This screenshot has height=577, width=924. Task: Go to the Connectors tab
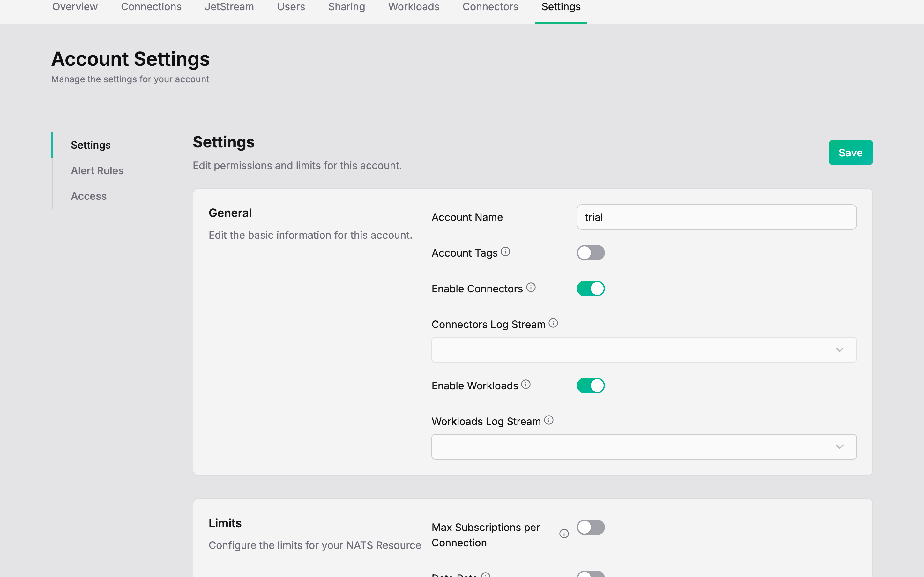pos(490,7)
